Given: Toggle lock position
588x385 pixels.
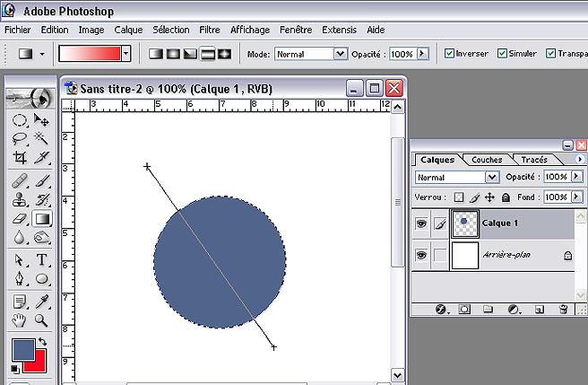Looking at the screenshot, I should pyautogui.click(x=489, y=197).
